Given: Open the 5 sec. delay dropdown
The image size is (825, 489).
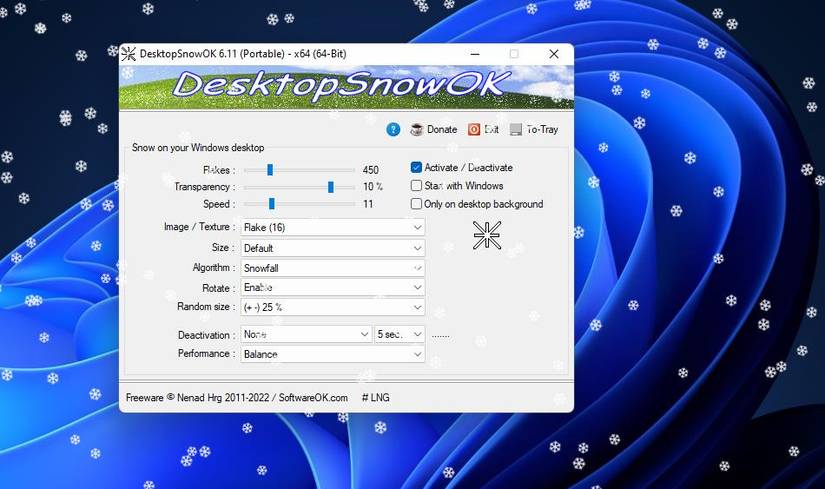Looking at the screenshot, I should 399,334.
